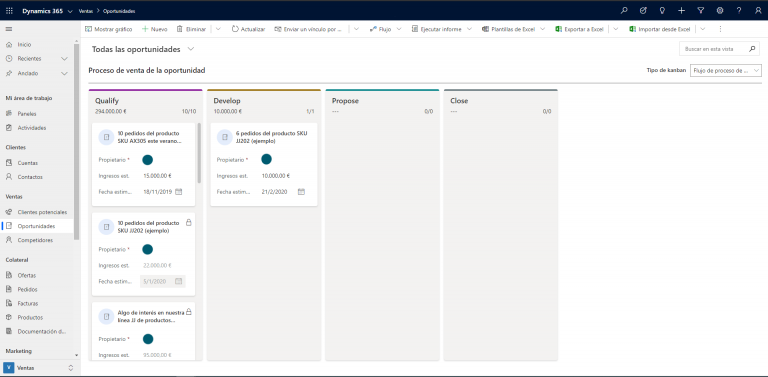The height and width of the screenshot is (377, 768).
Task: Refresh the view with Actualizar
Action: 248,29
